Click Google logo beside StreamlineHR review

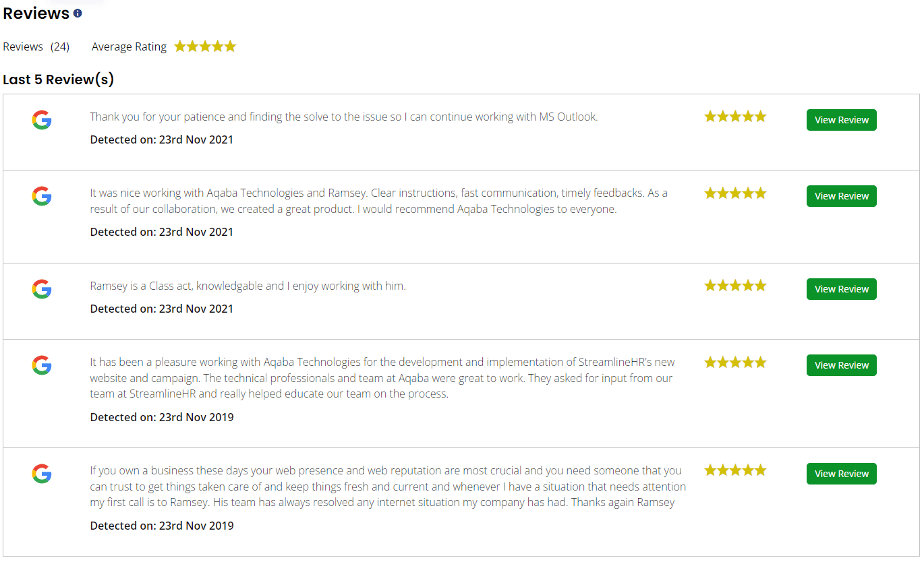click(x=42, y=365)
